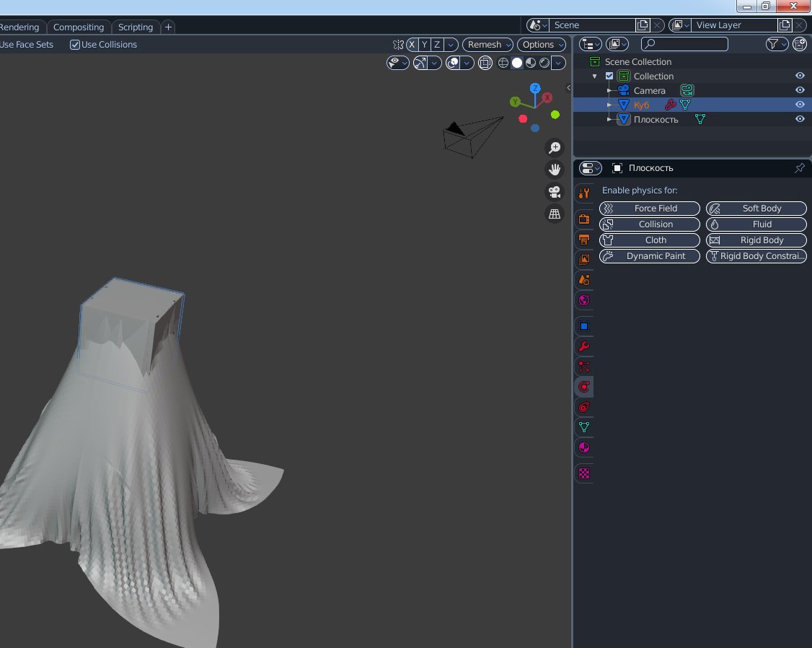Toggle Collection exclude checkbox in outliner
Viewport: 812px width, 648px height.
[x=609, y=76]
